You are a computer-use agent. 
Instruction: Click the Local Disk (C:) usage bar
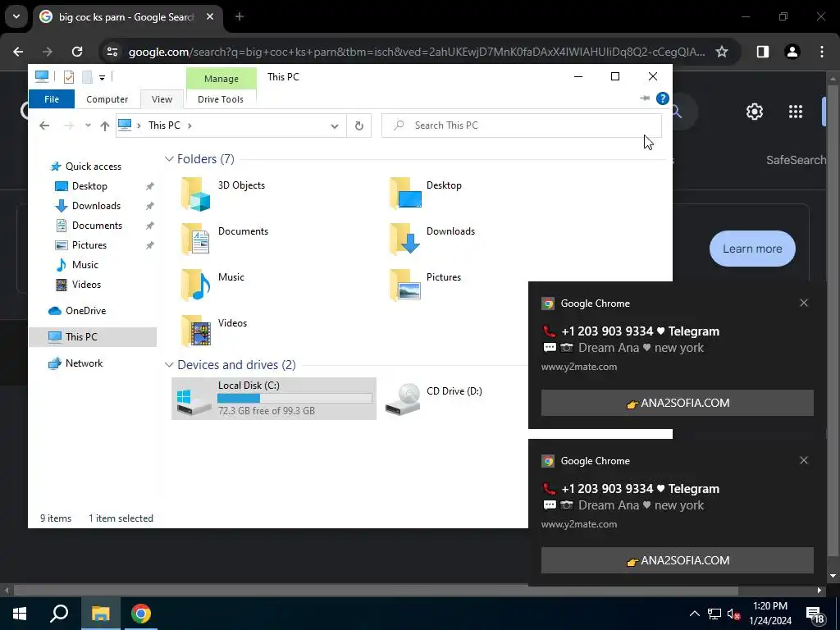[x=294, y=398]
